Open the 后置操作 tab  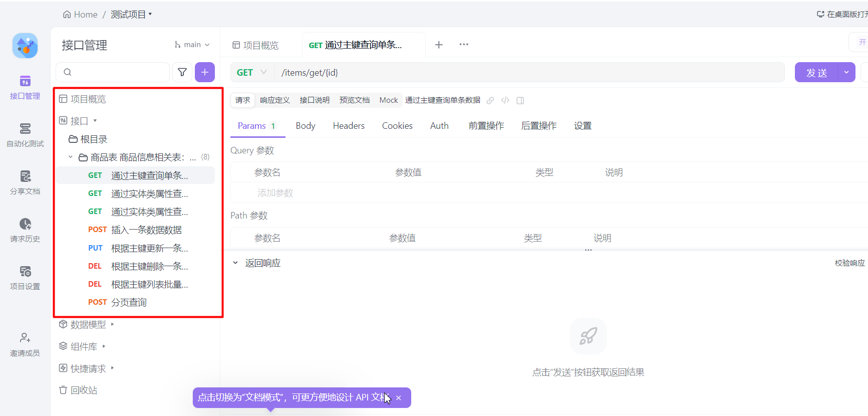tap(539, 126)
